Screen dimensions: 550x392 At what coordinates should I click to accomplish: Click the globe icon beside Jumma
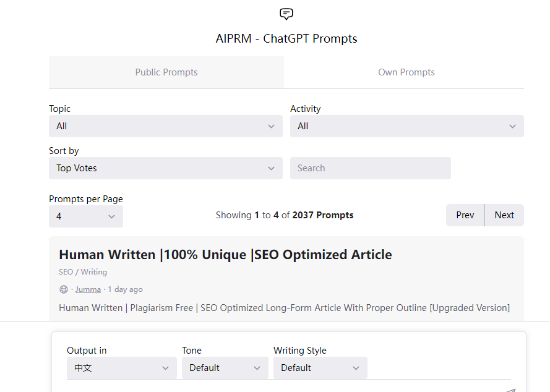(64, 289)
